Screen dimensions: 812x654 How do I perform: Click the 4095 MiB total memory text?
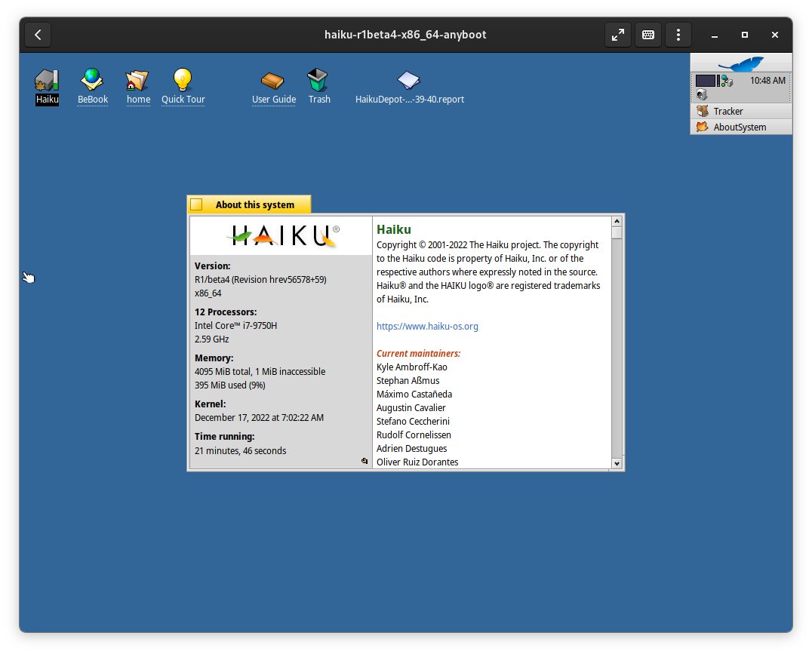[x=260, y=371]
